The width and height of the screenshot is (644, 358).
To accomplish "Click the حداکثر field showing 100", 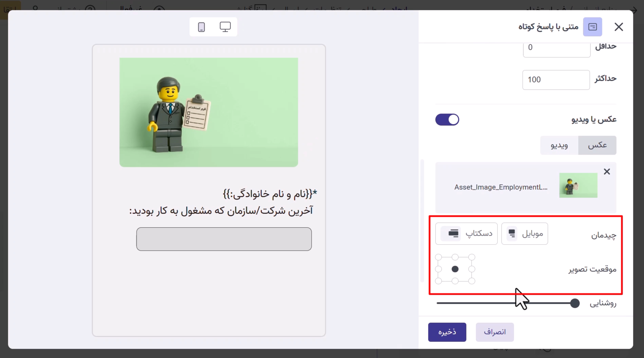I will point(556,80).
